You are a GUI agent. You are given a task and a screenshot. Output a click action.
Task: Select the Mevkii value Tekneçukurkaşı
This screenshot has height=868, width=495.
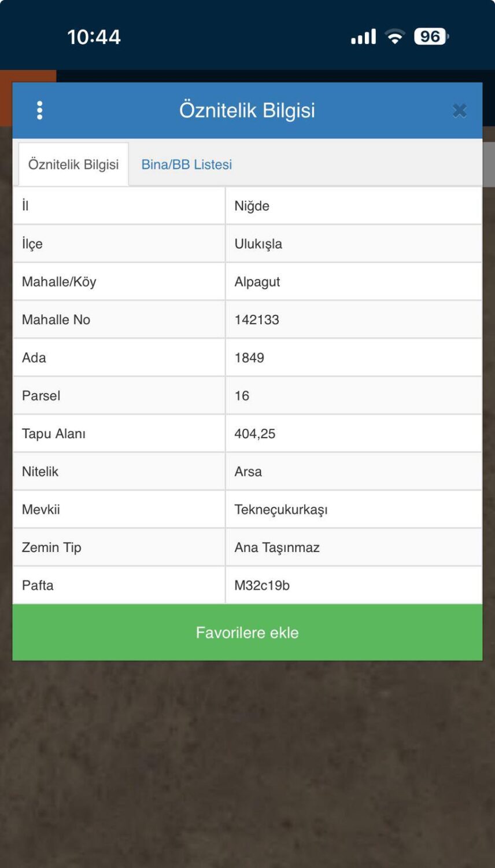coord(280,510)
